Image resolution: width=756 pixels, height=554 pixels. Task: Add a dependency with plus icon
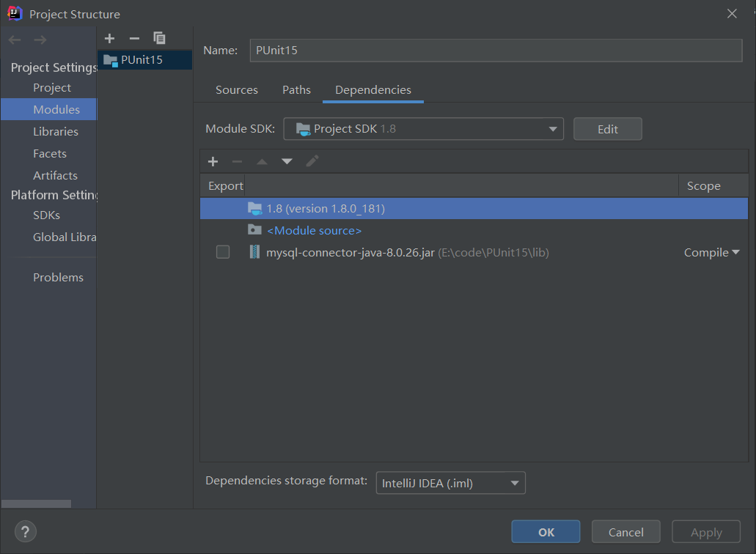[213, 161]
